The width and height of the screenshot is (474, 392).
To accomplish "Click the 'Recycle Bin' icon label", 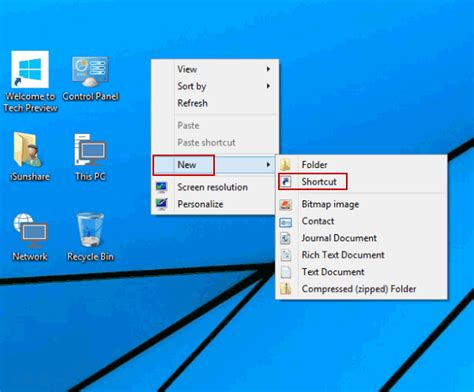I will click(x=90, y=257).
